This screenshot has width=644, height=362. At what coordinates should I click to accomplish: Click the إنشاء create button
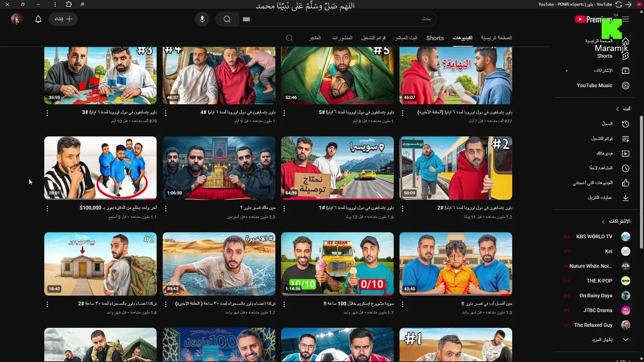(x=63, y=19)
